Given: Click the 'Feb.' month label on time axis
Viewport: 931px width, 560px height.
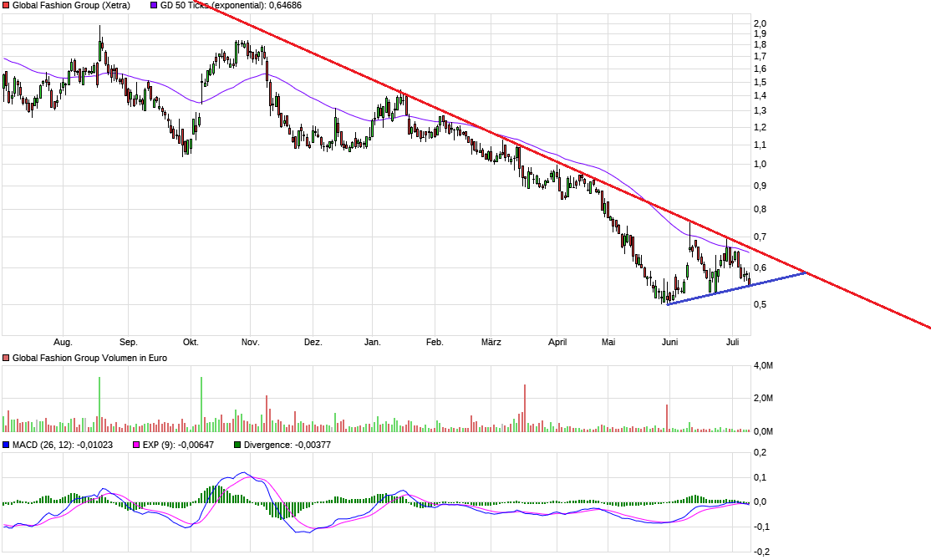Looking at the screenshot, I should [x=435, y=342].
